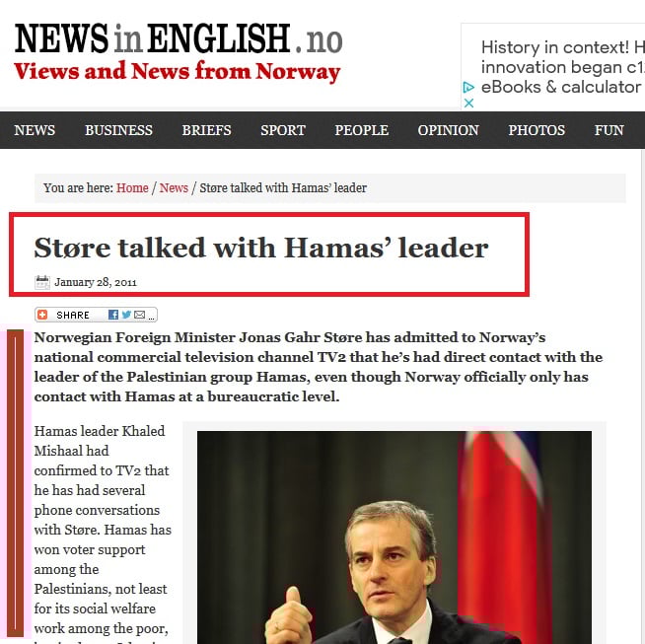Close the ad with the X icon
The height and width of the screenshot is (644, 645).
(468, 103)
